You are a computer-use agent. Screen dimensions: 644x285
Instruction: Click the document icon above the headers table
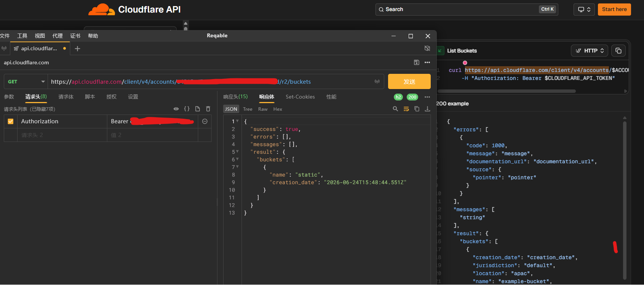pos(197,109)
